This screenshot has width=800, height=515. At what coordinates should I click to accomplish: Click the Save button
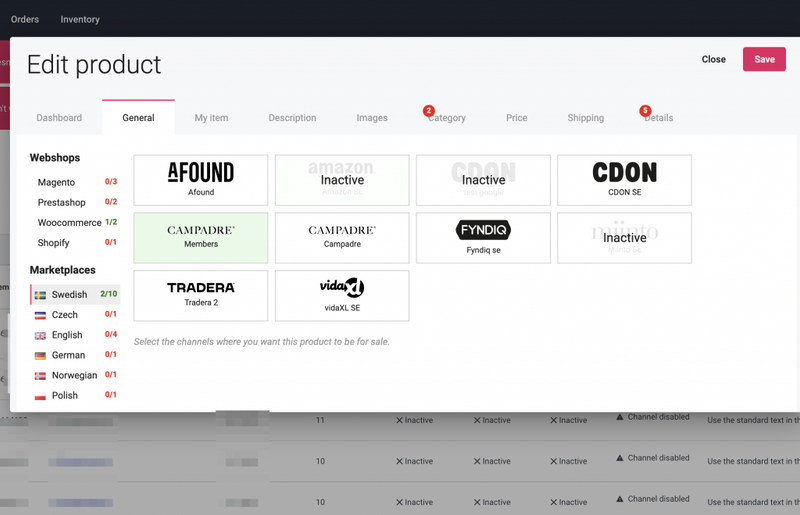[x=764, y=59]
